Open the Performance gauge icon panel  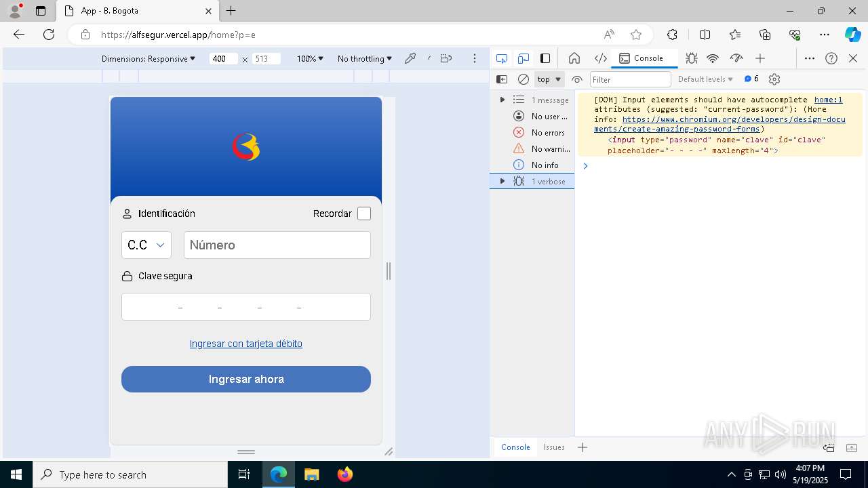pos(736,58)
